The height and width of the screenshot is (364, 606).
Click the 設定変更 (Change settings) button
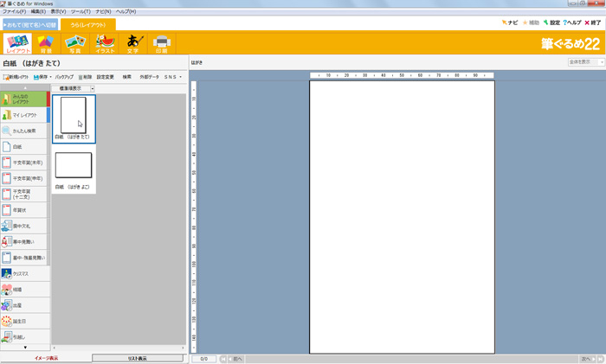coord(105,77)
